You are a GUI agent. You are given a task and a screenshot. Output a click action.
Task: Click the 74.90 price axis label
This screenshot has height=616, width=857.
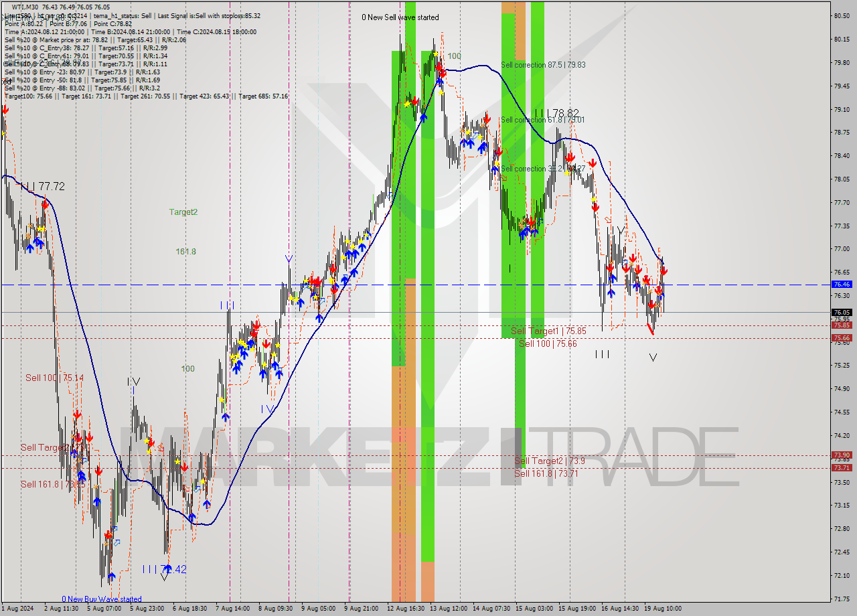(842, 388)
